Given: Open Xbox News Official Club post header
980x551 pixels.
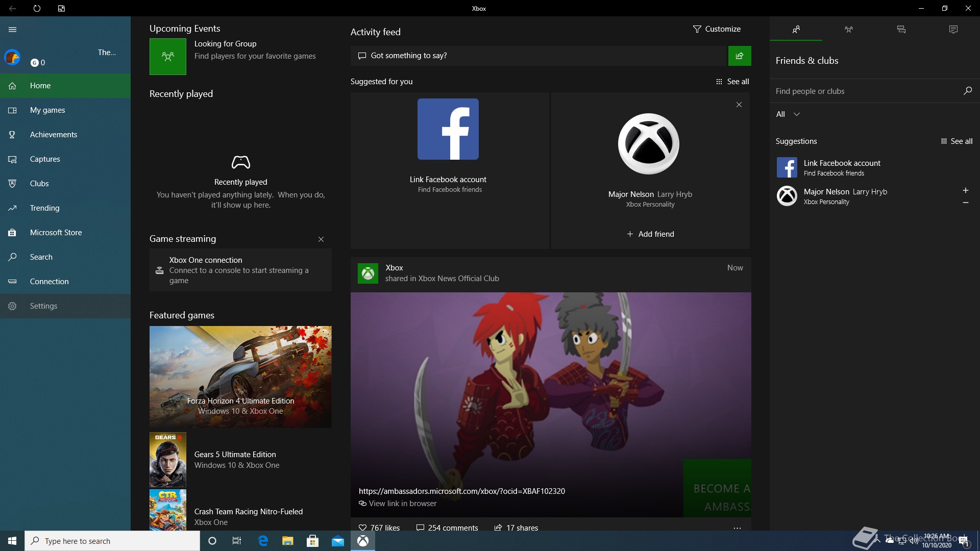Looking at the screenshot, I should pos(551,273).
